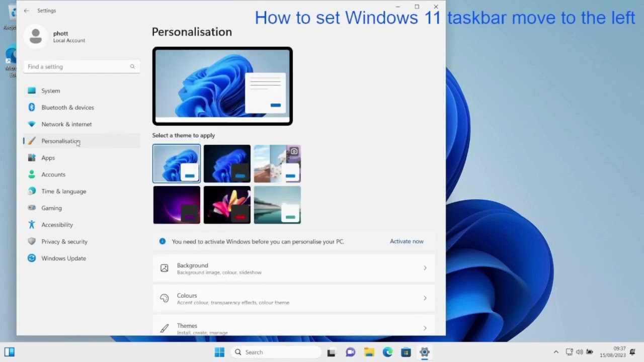Click the desktop preview image
This screenshot has width=644, height=362.
(222, 86)
